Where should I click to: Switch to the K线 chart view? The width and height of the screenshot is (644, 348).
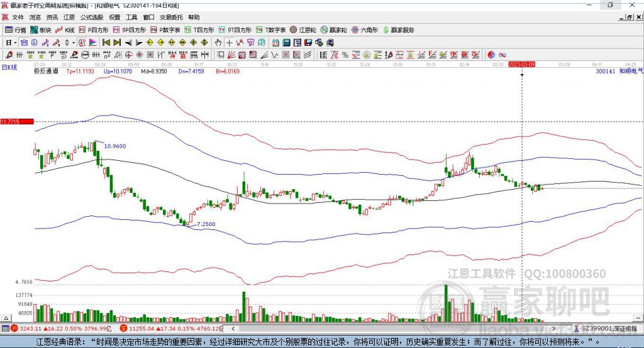point(65,30)
